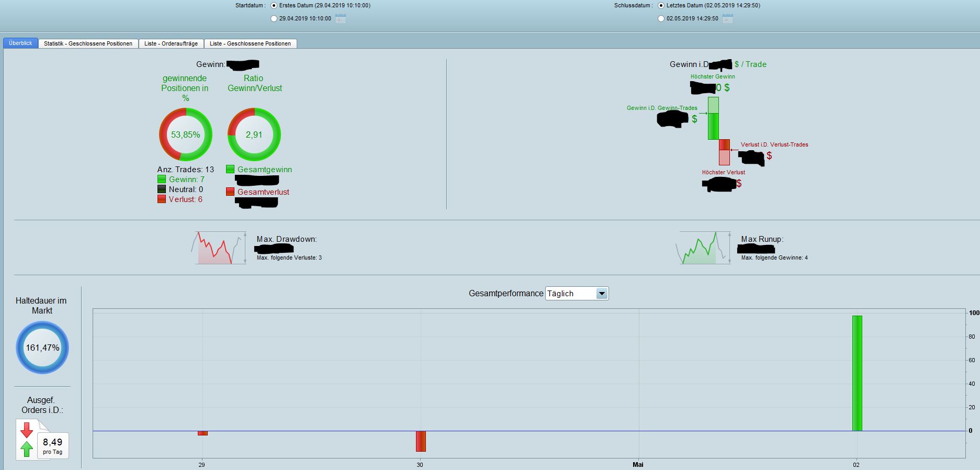Click the red Verlust legend swatch

pyautogui.click(x=162, y=199)
